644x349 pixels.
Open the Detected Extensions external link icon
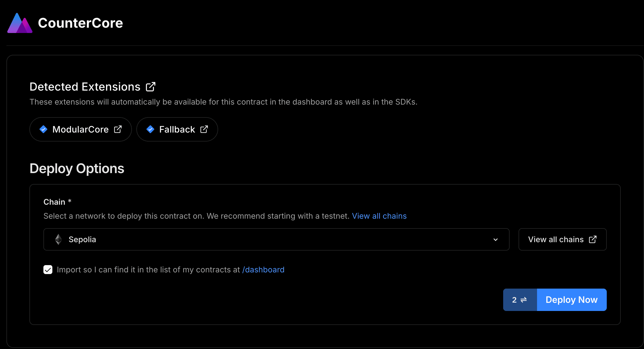pyautogui.click(x=151, y=87)
